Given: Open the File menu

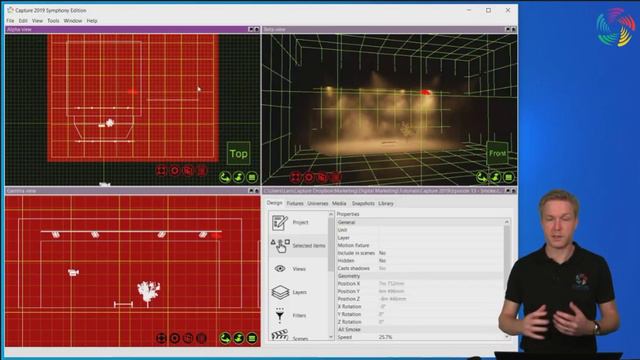Looking at the screenshot, I should tap(10, 21).
